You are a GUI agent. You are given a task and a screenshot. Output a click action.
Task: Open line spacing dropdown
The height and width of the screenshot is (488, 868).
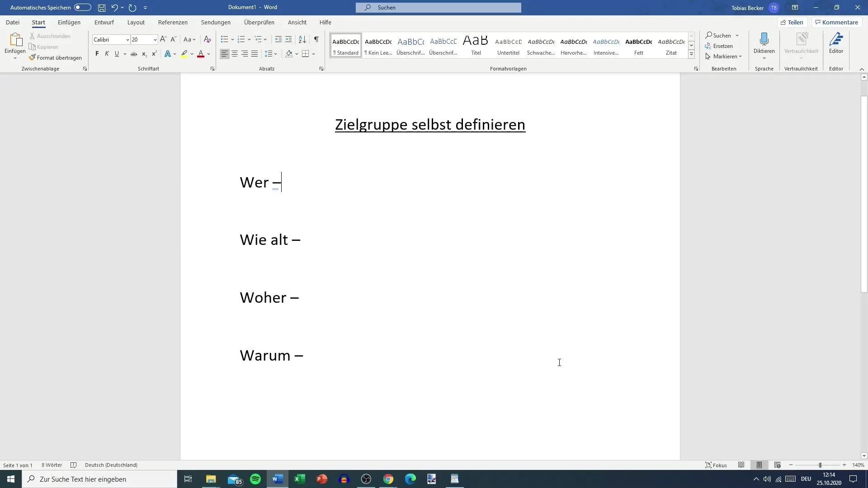(276, 54)
